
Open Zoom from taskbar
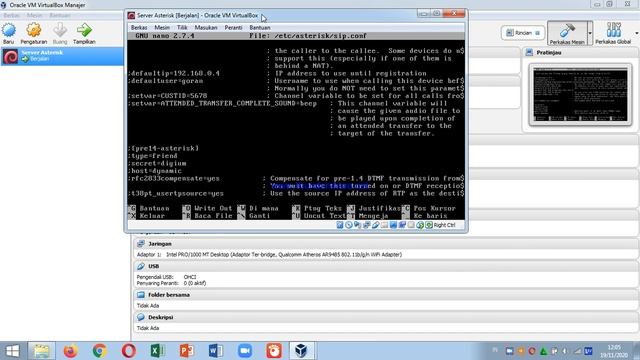coord(244,351)
